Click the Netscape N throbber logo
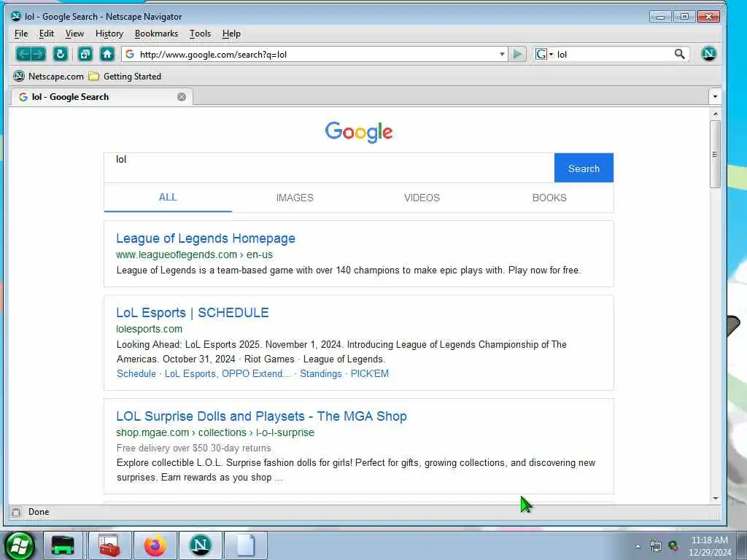 [x=708, y=54]
